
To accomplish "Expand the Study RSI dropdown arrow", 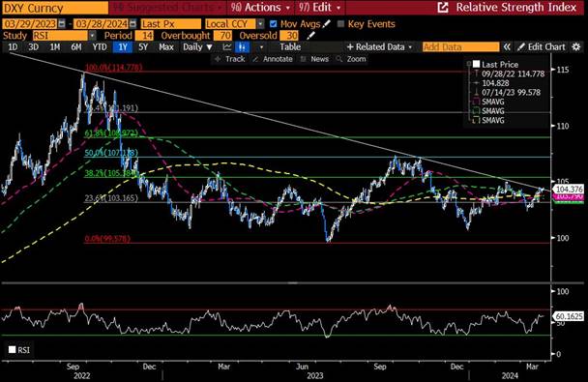I will (x=92, y=36).
